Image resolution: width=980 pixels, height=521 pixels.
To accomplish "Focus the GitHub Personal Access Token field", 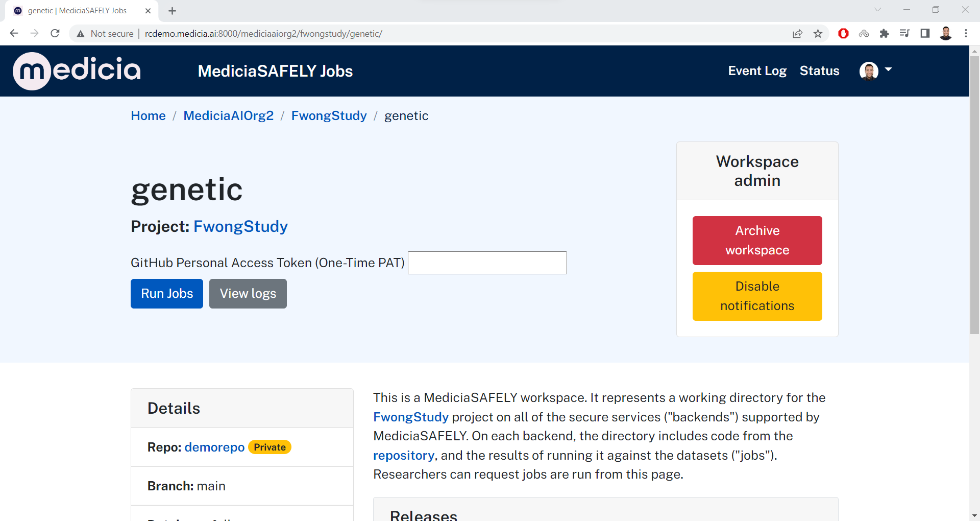I will pos(487,263).
